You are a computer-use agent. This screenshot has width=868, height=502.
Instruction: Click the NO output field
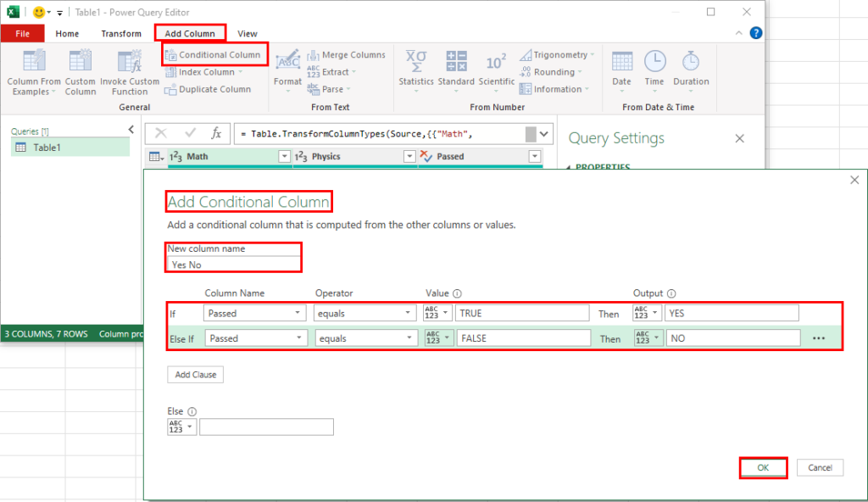pos(733,338)
